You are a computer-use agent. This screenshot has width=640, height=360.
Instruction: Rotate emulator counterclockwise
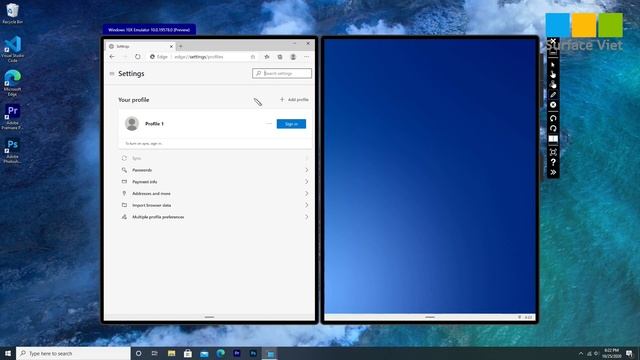pyautogui.click(x=553, y=118)
